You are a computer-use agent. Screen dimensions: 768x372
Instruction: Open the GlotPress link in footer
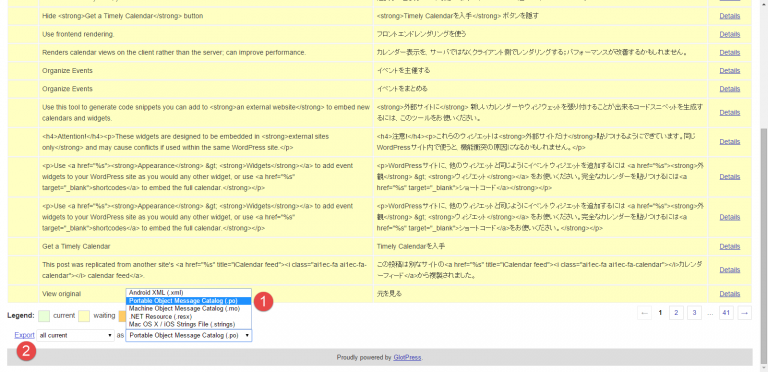tap(407, 357)
